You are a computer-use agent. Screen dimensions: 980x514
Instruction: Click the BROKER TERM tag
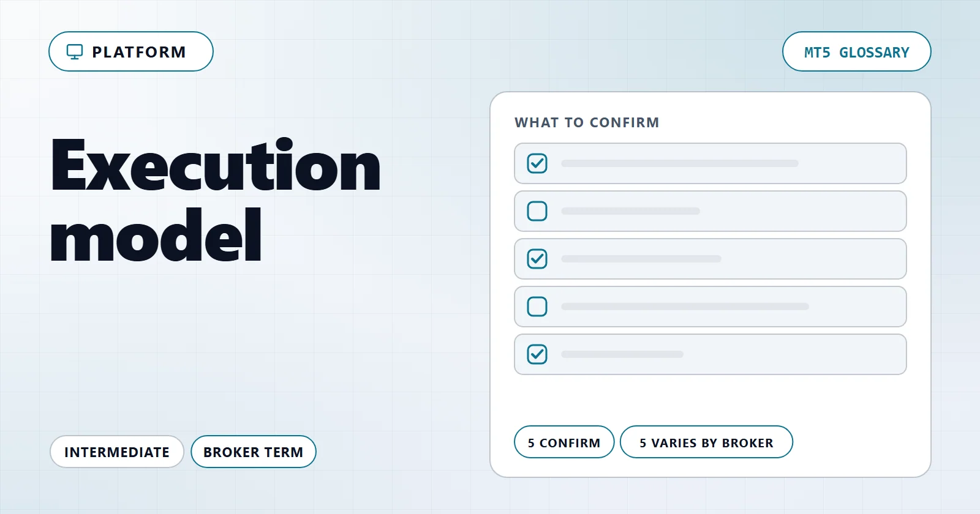point(254,452)
